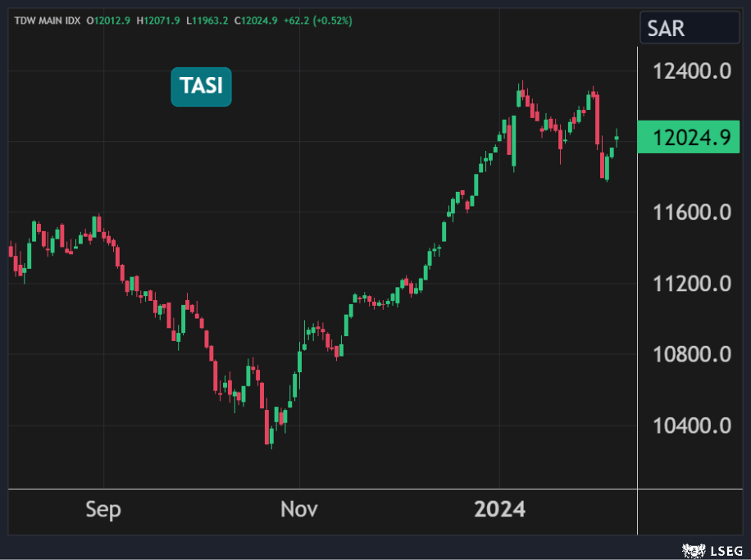Click the 11600.0 price axis label

(692, 213)
